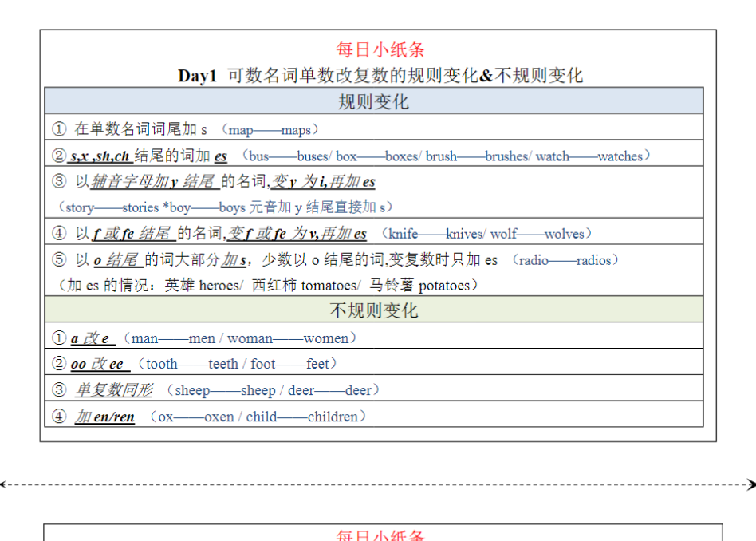Click the right arrowhead of the dashed line
The width and height of the screenshot is (756, 541).
[750, 484]
